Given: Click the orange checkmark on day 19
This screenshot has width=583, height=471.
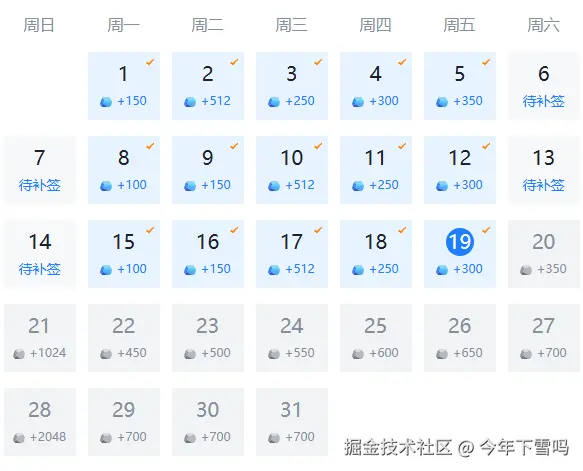Looking at the screenshot, I should pyautogui.click(x=486, y=230).
